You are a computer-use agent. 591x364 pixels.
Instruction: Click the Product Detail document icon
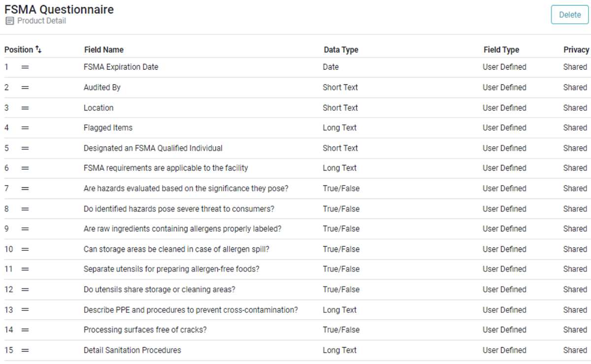tap(9, 21)
